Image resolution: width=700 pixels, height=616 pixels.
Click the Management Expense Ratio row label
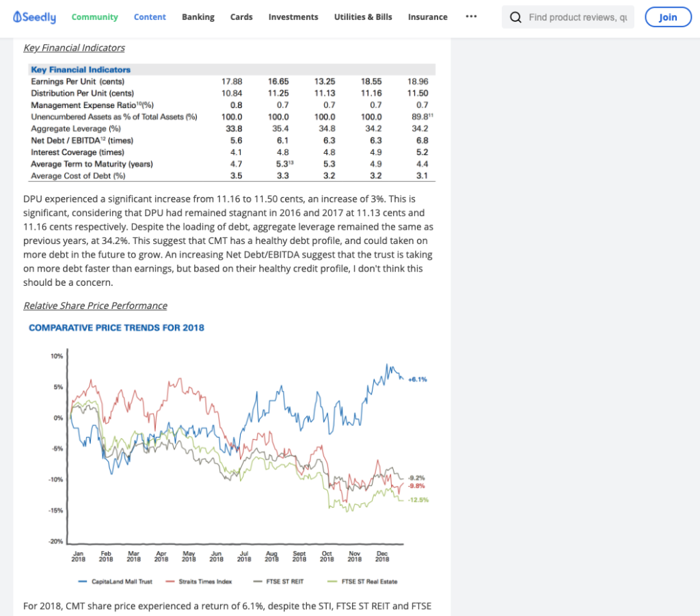click(x=92, y=105)
